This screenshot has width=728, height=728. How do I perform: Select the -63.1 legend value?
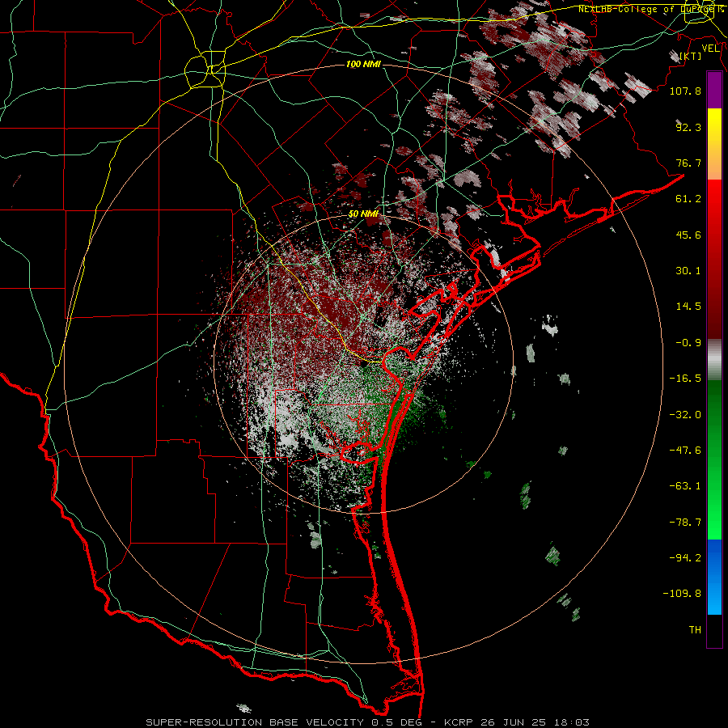(x=685, y=486)
